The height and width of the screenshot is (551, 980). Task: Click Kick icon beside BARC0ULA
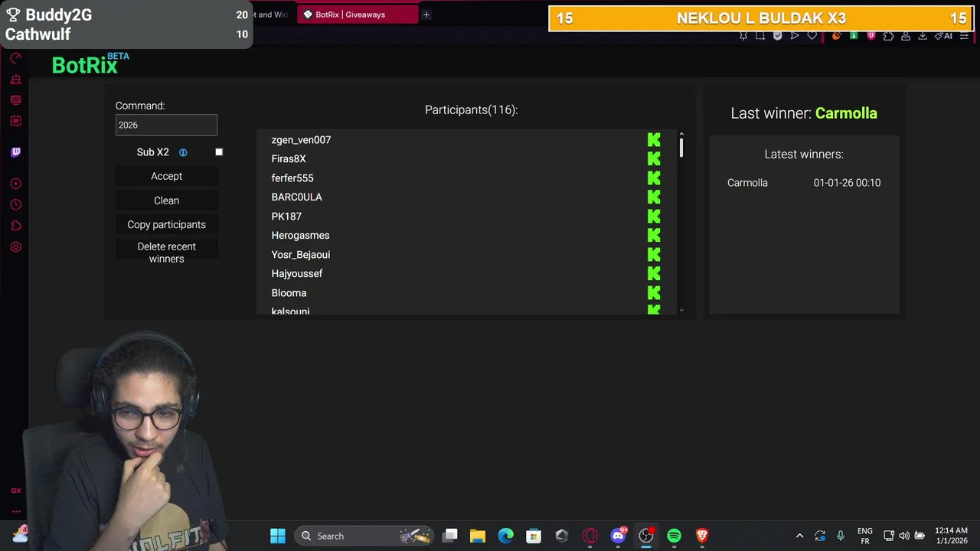pos(654,197)
